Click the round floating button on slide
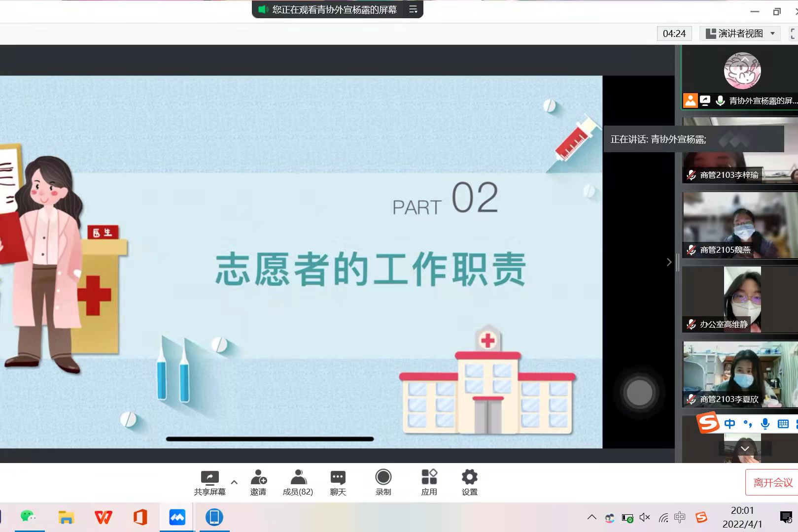The width and height of the screenshot is (798, 532). pos(639,393)
